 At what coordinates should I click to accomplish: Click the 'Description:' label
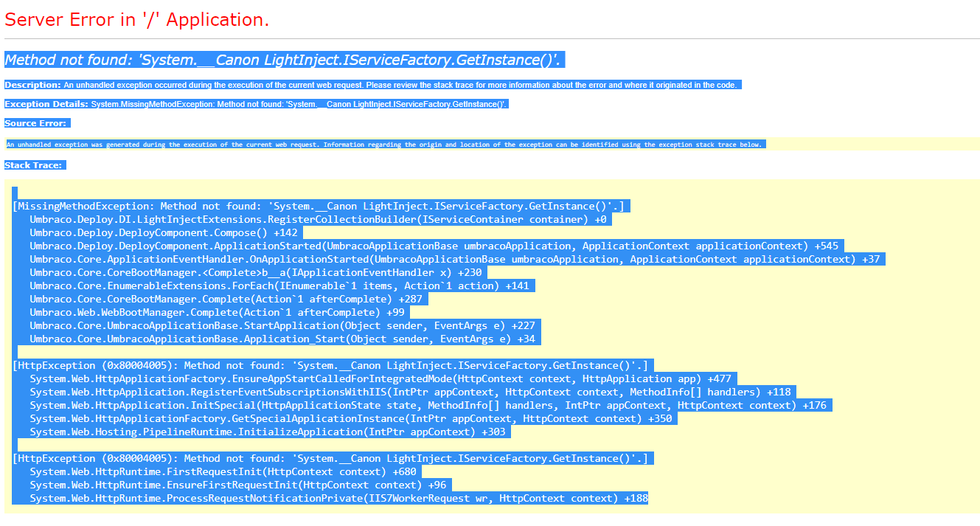pyautogui.click(x=32, y=85)
